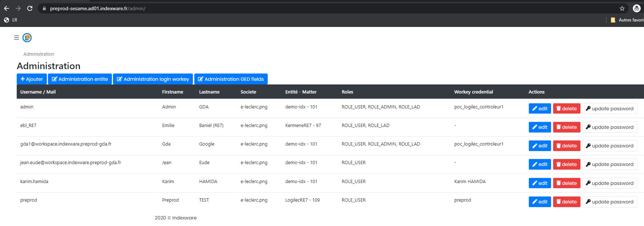Click the Ajouter button
This screenshot has width=644, height=226.
coord(32,79)
